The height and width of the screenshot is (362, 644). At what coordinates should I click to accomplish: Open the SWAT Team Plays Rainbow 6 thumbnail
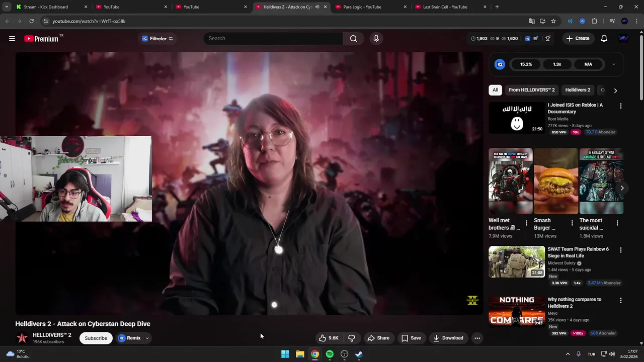point(516,261)
